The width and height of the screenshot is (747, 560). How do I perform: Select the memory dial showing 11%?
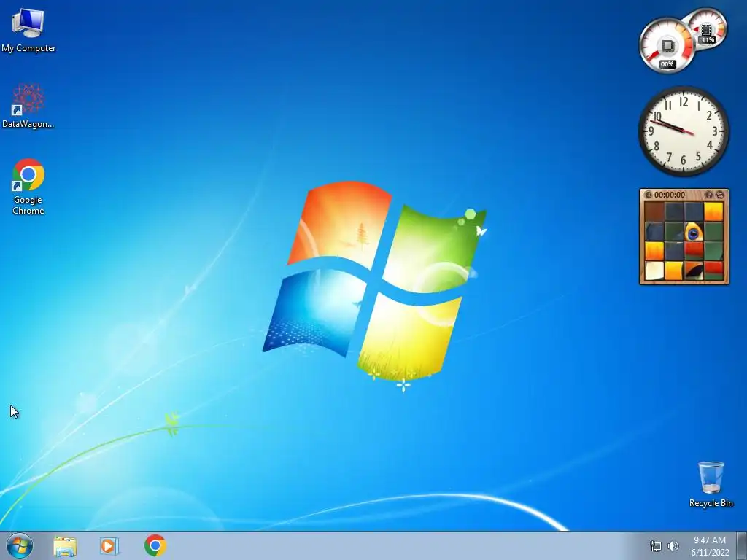click(x=707, y=29)
